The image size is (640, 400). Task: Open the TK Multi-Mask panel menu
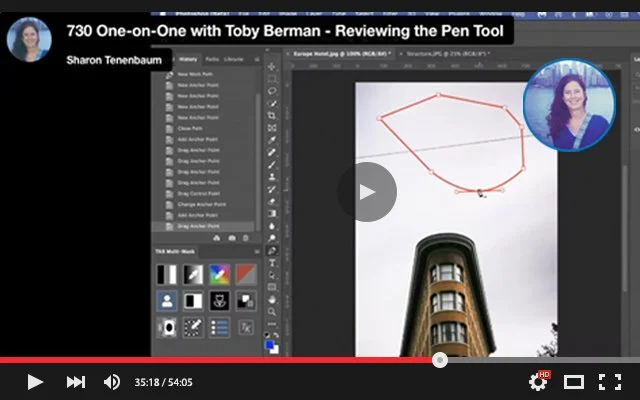[257, 252]
